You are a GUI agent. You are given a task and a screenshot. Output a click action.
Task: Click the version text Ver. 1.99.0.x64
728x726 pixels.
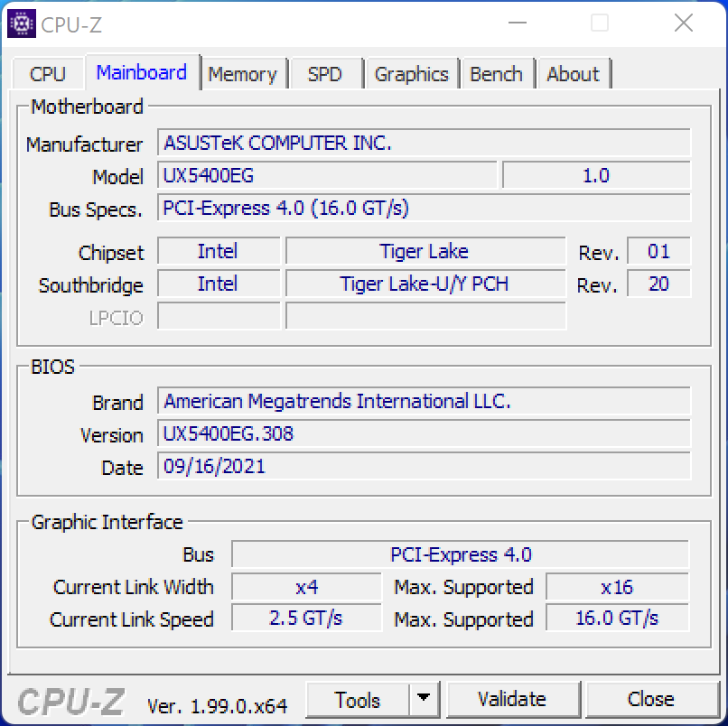217,706
